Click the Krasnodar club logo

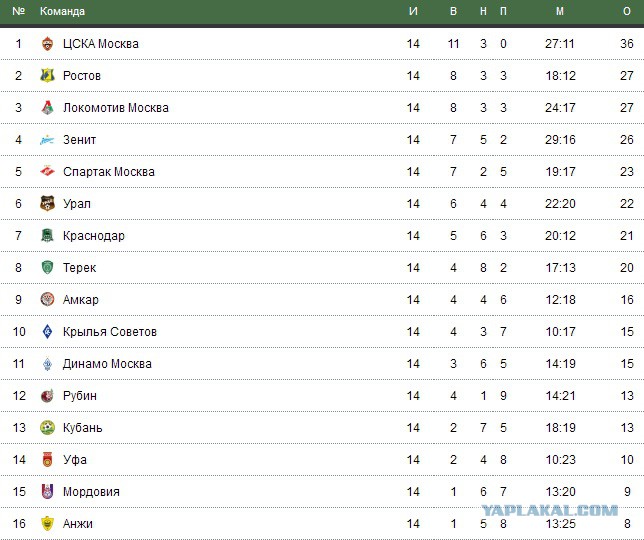coord(47,236)
